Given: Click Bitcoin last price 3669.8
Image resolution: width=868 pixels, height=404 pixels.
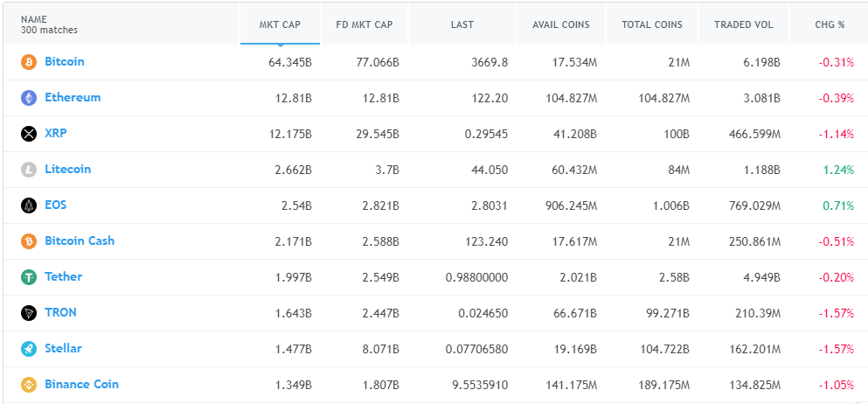Looking at the screenshot, I should pos(488,63).
